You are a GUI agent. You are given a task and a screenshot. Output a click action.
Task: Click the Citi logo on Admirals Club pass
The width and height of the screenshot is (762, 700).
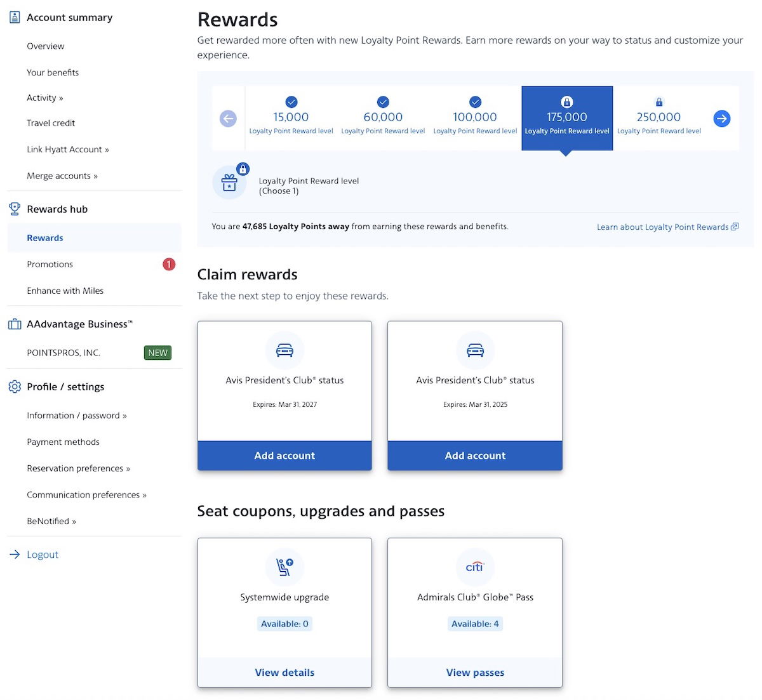(x=475, y=567)
